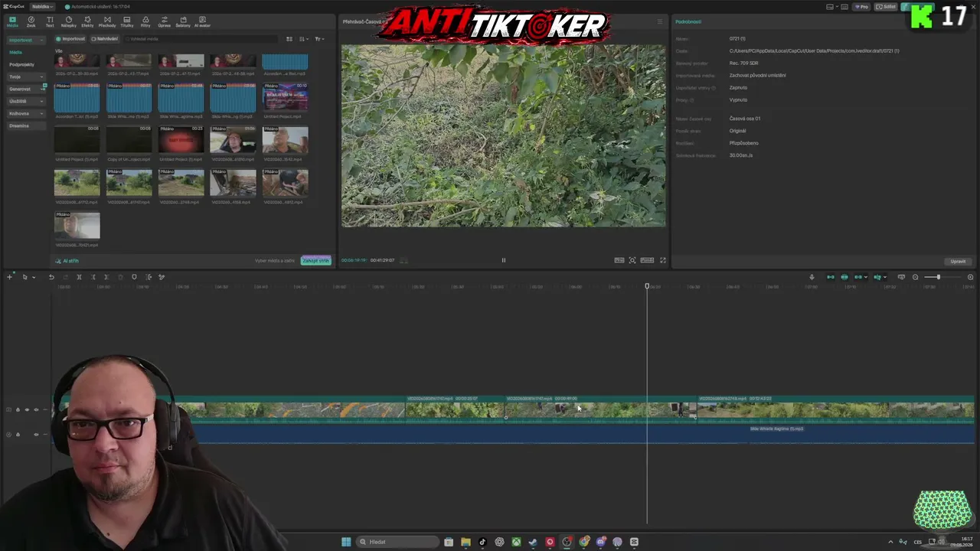Image resolution: width=980 pixels, height=551 pixels.
Task: Select Média in the left sidebar
Action: click(15, 52)
